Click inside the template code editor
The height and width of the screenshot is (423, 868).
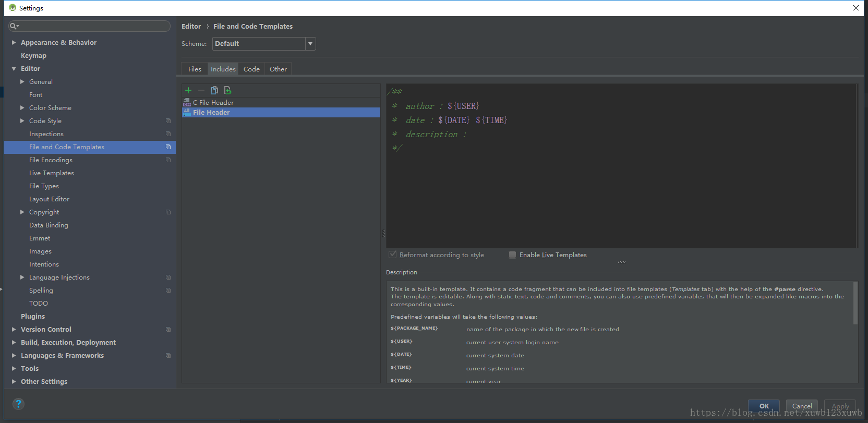621,166
